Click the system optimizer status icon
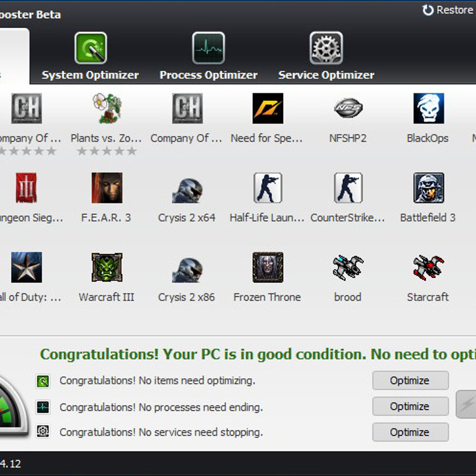Viewport: 476px width, 476px height. (x=43, y=381)
